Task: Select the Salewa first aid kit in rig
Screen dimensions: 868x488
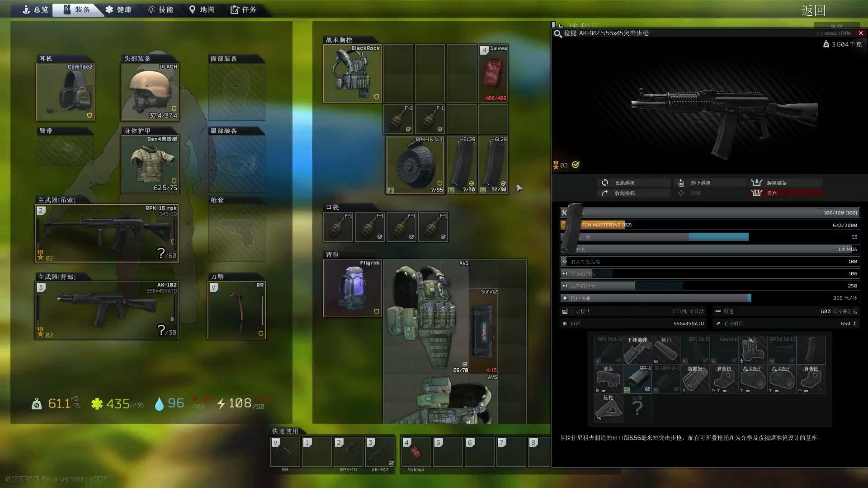Action: (493, 73)
